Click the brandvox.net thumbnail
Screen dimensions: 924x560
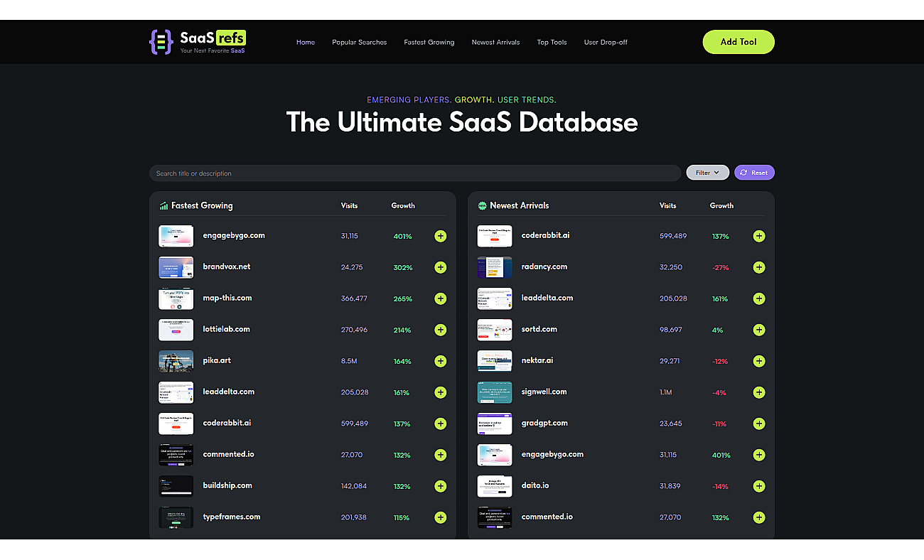click(176, 267)
